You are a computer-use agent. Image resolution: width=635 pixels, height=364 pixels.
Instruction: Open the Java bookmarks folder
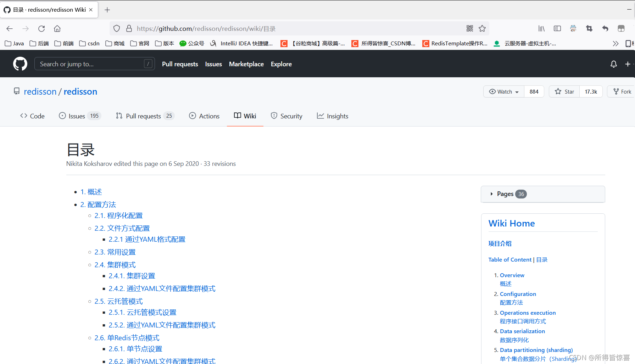(x=14, y=44)
